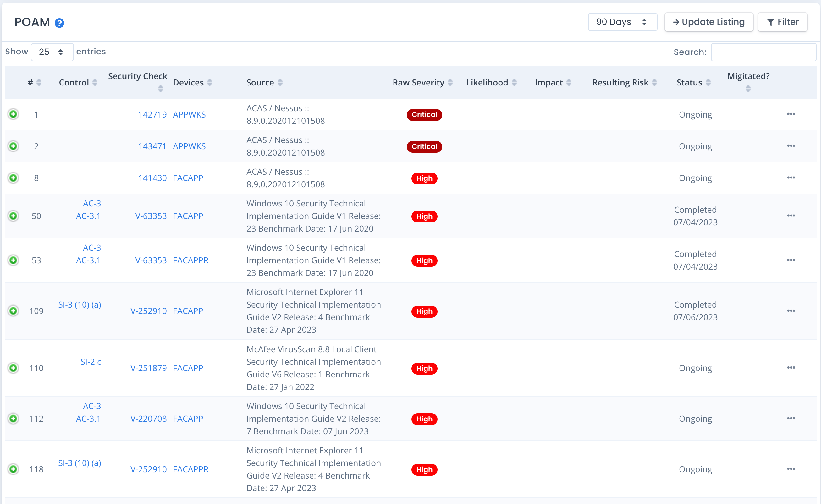The height and width of the screenshot is (504, 821).
Task: Open the three-dot menu for row 118
Action: point(791,469)
